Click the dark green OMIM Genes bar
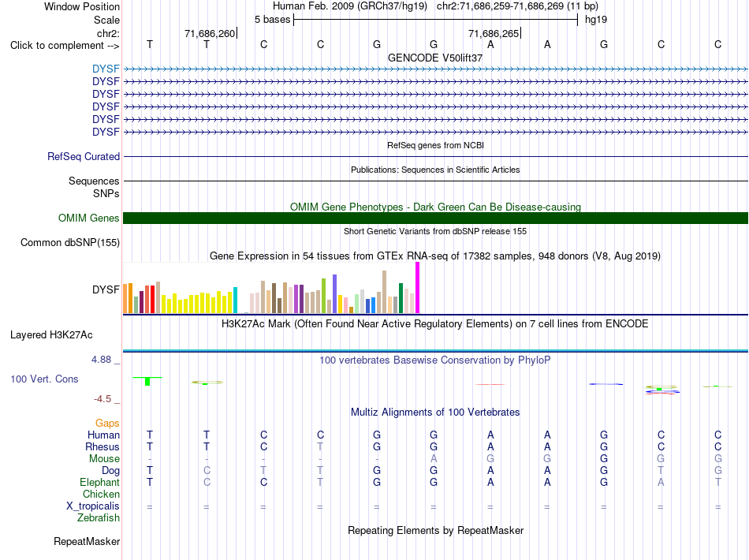 435,218
